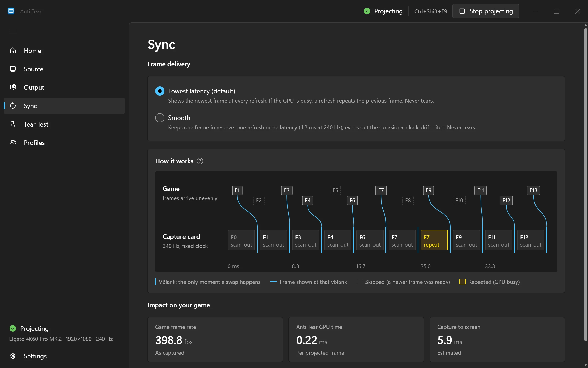This screenshot has height=368, width=588.
Task: Minimize the Anti Tear window
Action: click(x=535, y=11)
